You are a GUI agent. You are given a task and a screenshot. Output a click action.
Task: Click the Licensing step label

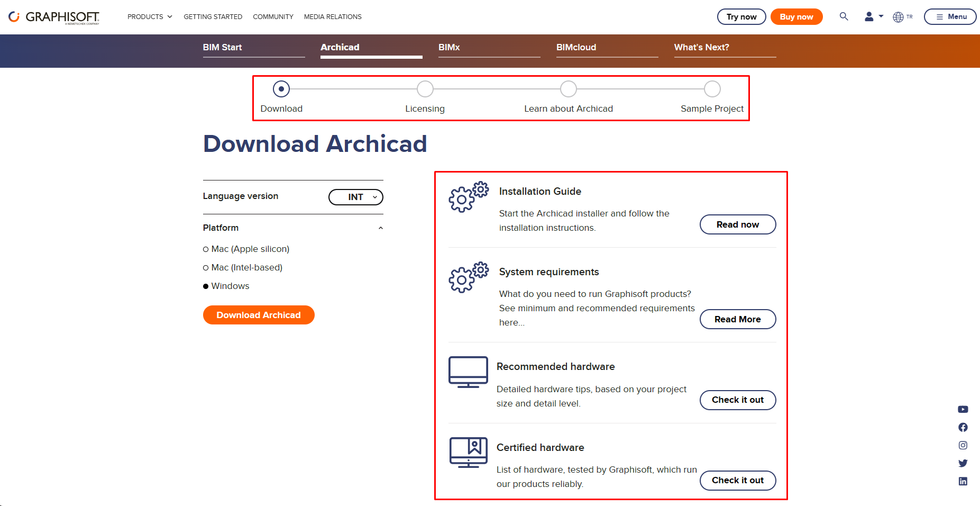click(425, 109)
